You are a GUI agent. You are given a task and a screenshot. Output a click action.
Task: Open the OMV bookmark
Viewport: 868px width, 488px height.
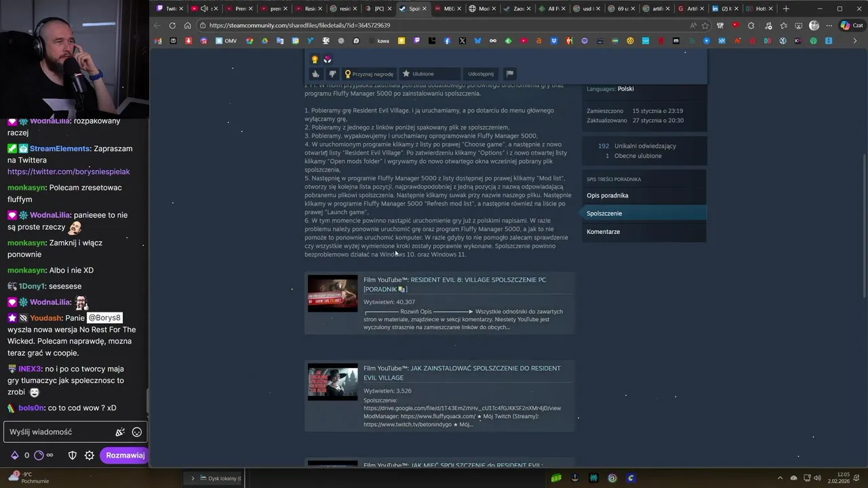tap(226, 41)
